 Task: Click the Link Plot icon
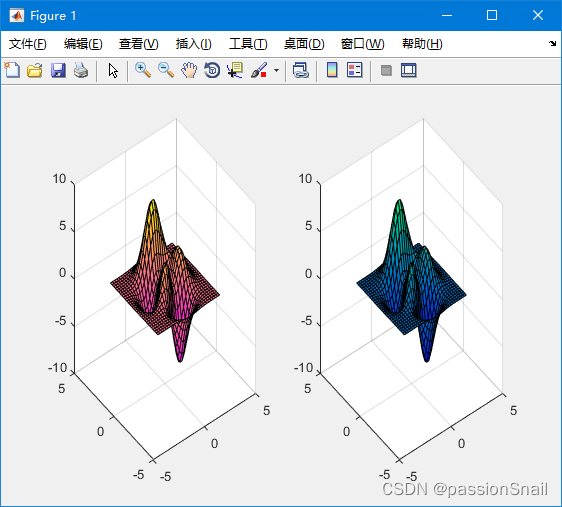(300, 70)
